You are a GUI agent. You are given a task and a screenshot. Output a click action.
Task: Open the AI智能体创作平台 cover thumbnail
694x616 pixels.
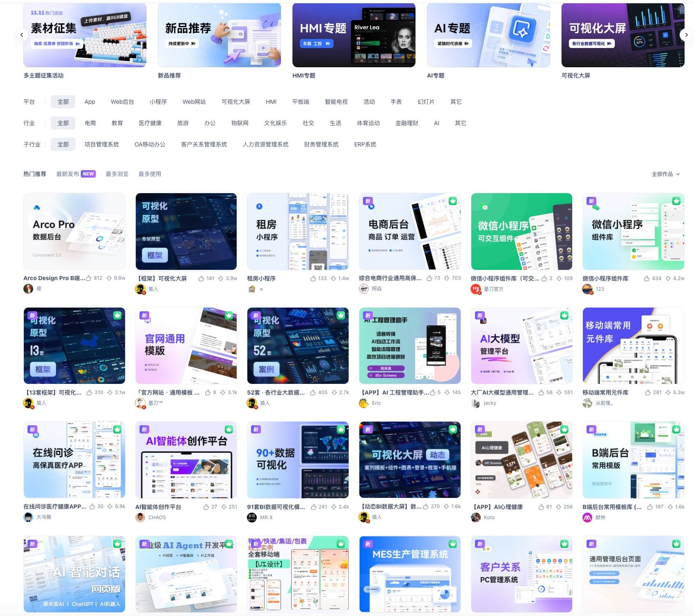click(x=185, y=460)
